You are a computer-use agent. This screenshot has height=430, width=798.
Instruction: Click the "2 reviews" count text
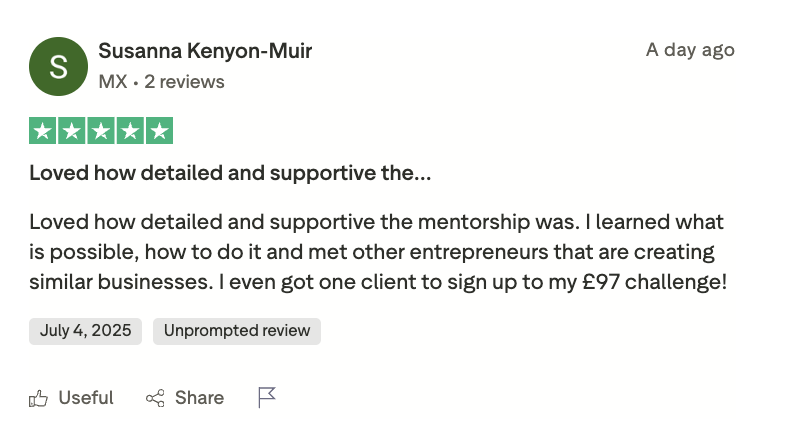click(x=184, y=82)
